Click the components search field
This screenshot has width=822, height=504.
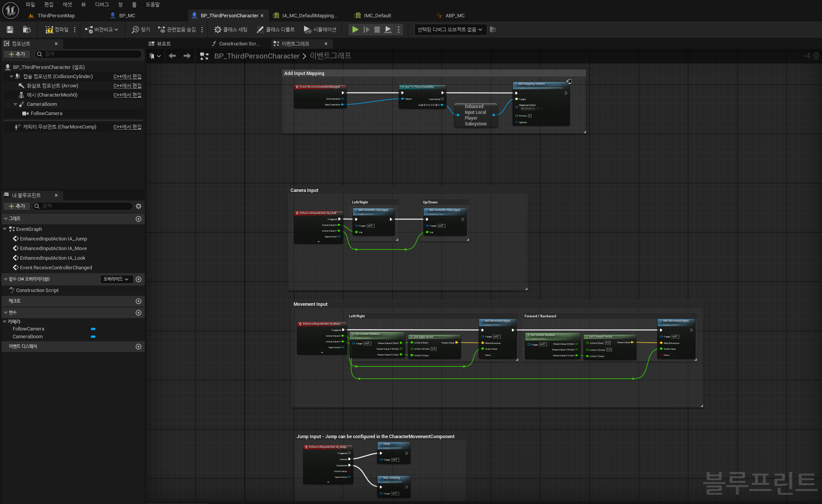[89, 54]
